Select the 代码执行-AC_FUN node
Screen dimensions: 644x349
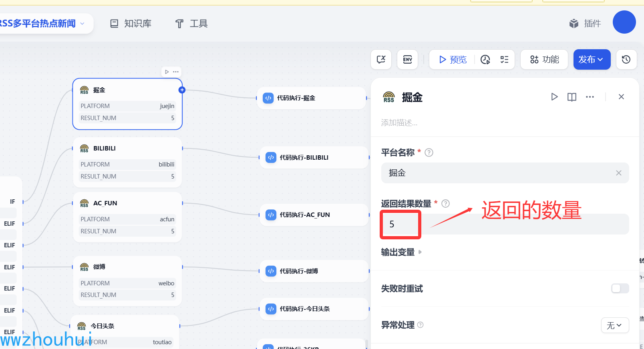[314, 215]
